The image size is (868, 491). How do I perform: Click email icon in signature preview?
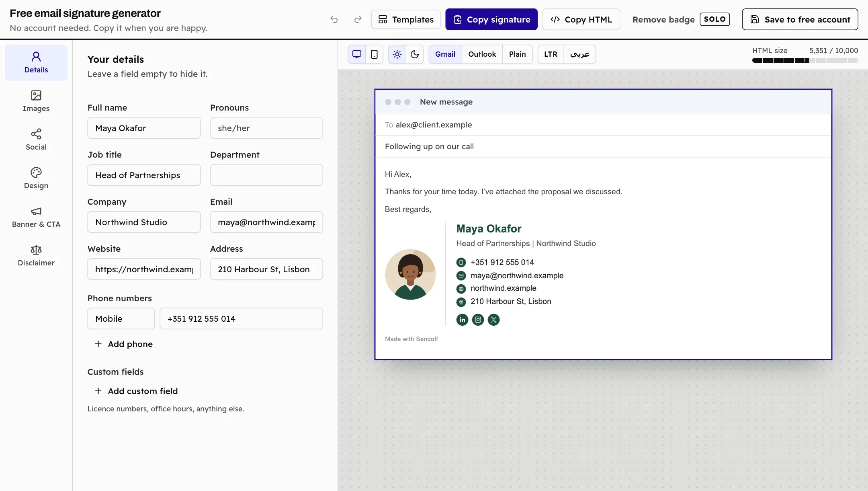[x=461, y=276]
